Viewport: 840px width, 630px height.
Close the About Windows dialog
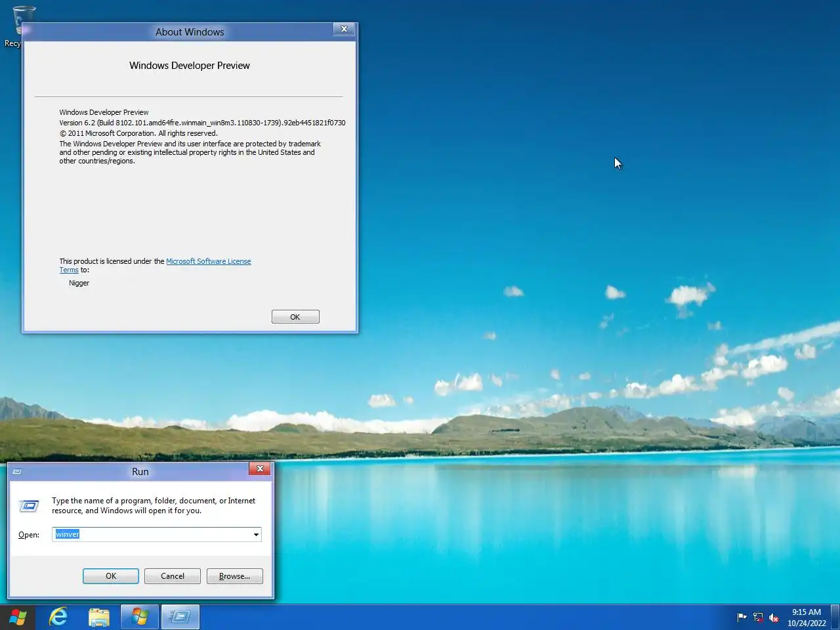pyautogui.click(x=344, y=29)
